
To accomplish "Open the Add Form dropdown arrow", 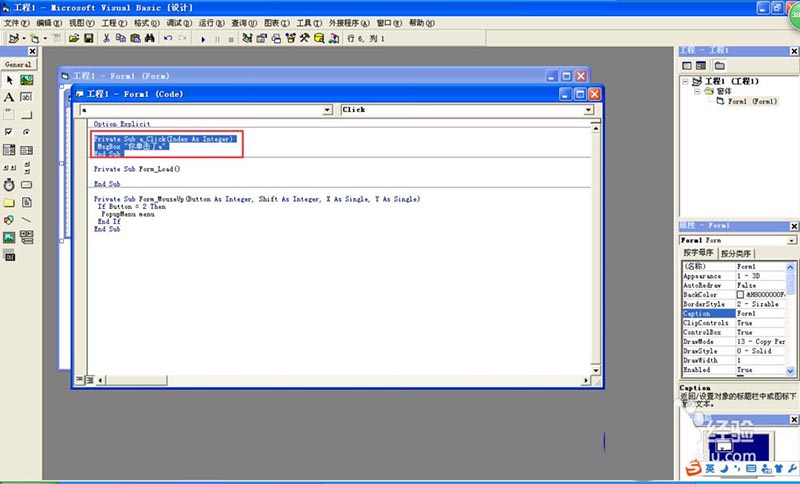I will [45, 38].
